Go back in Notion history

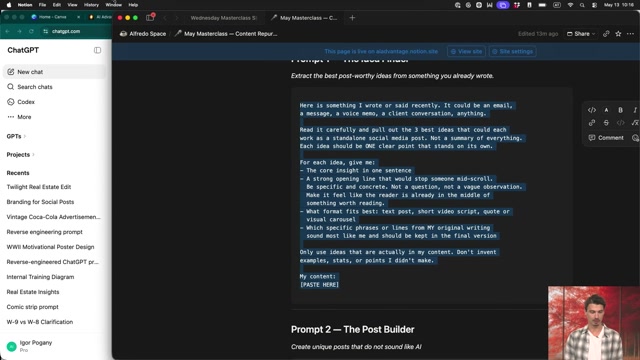pyautogui.click(x=165, y=18)
